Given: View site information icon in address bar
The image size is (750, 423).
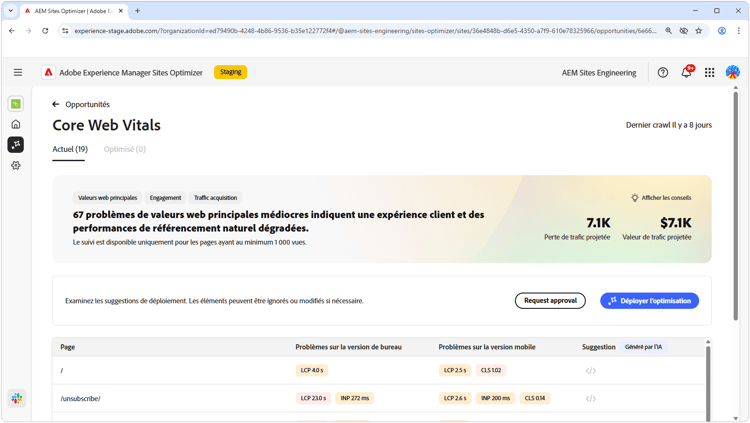Looking at the screenshot, I should [65, 31].
